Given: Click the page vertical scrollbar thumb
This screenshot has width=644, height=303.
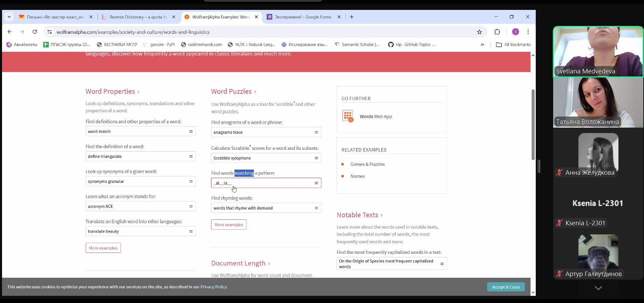Looking at the screenshot, I should point(533,125).
